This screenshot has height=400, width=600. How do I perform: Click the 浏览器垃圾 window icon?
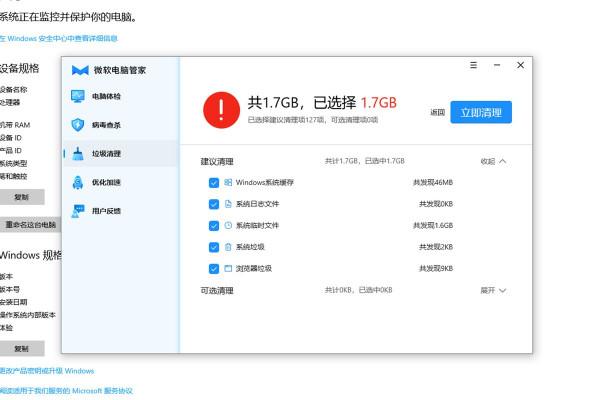[228, 268]
